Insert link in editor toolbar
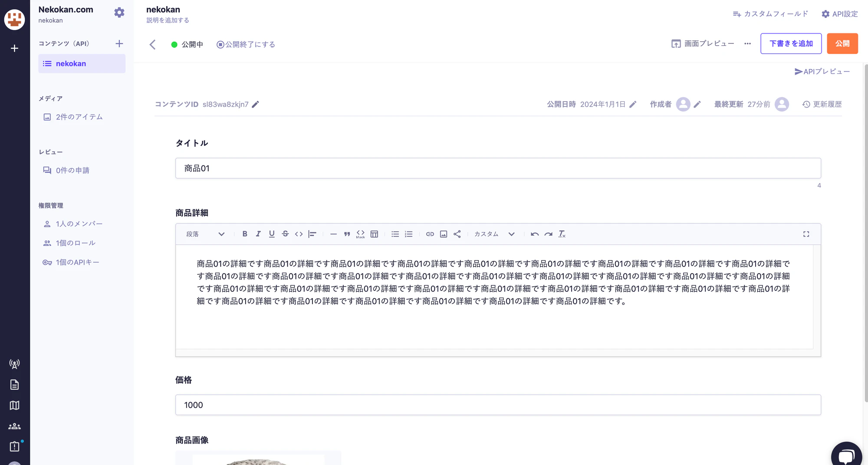868x465 pixels. (x=430, y=234)
